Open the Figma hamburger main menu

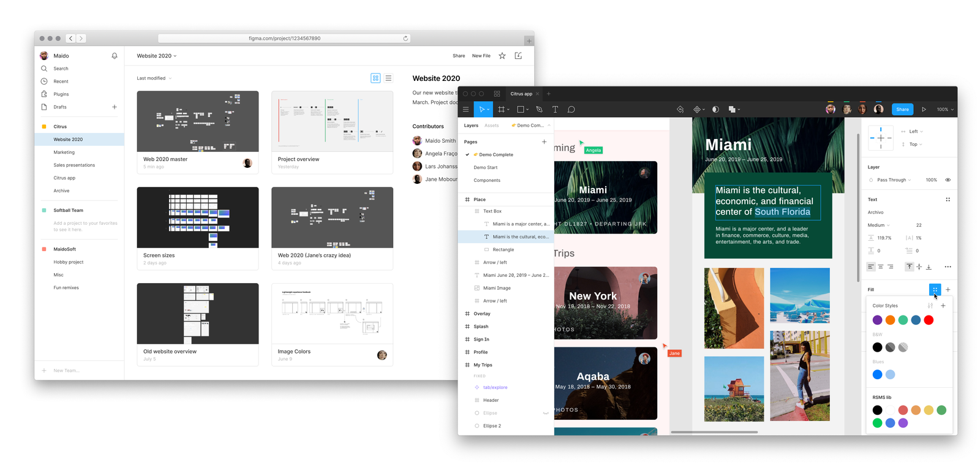point(466,110)
